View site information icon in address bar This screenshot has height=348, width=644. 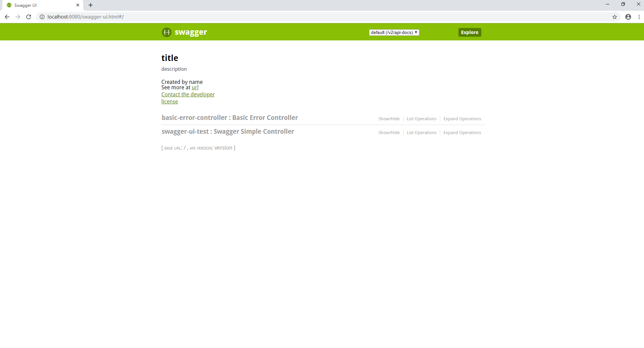point(42,17)
